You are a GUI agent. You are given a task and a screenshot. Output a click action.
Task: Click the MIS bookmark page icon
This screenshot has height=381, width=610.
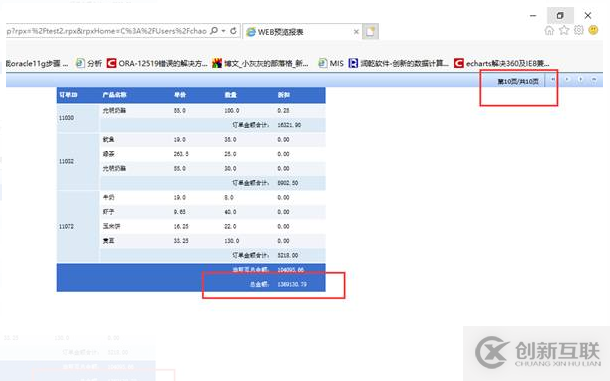(x=323, y=63)
